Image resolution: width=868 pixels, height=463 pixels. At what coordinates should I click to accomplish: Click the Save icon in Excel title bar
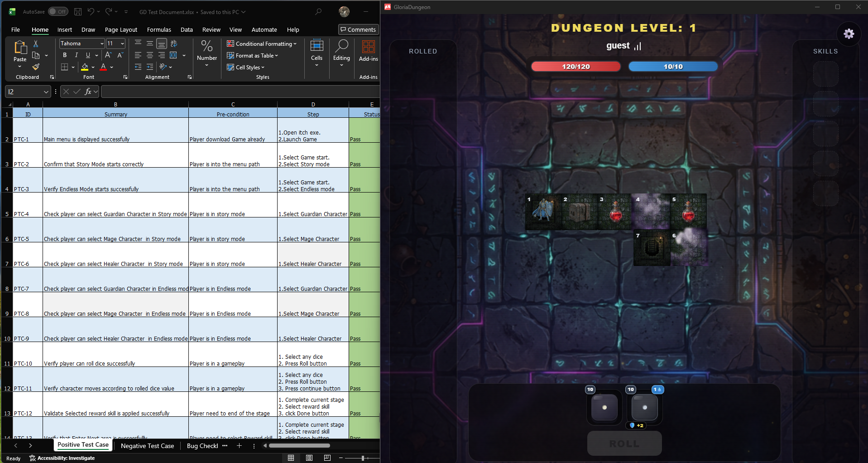point(78,12)
